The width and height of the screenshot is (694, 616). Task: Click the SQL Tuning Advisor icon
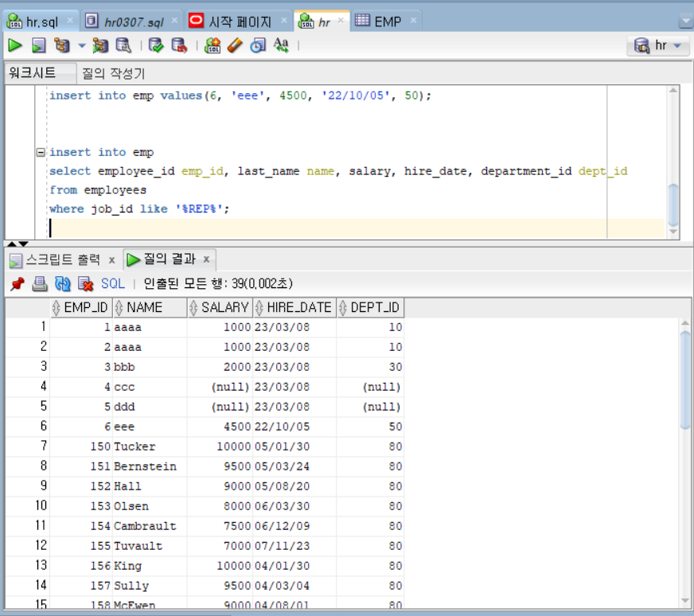(x=123, y=45)
